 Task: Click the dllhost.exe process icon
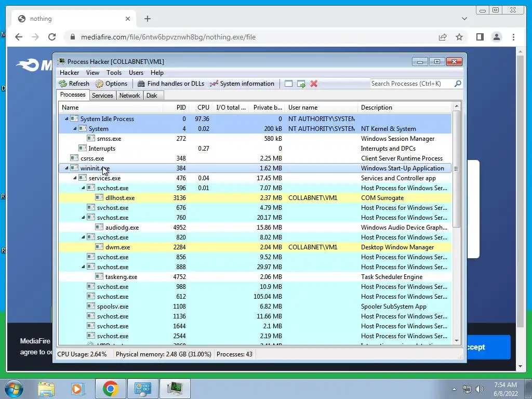(x=99, y=197)
